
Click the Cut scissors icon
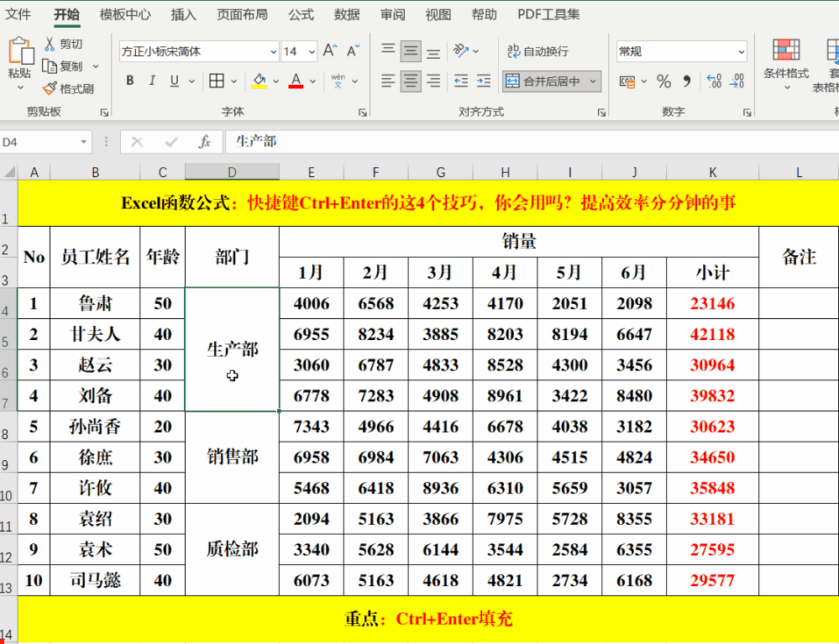[x=50, y=44]
